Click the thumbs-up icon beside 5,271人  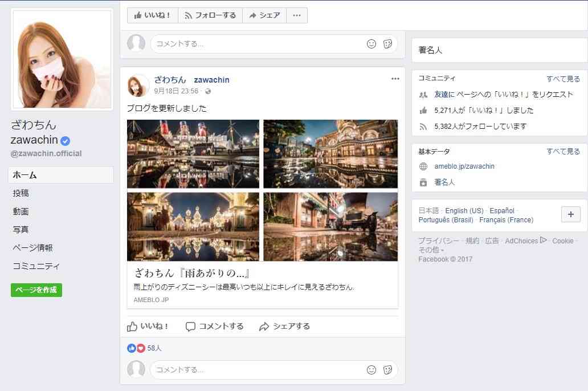pyautogui.click(x=423, y=111)
